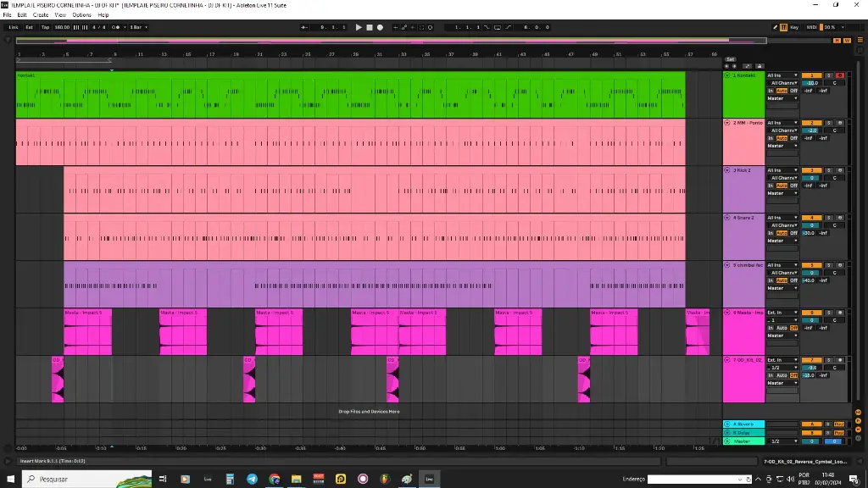Open the Windows Start menu
The image size is (868, 488).
[x=10, y=480]
